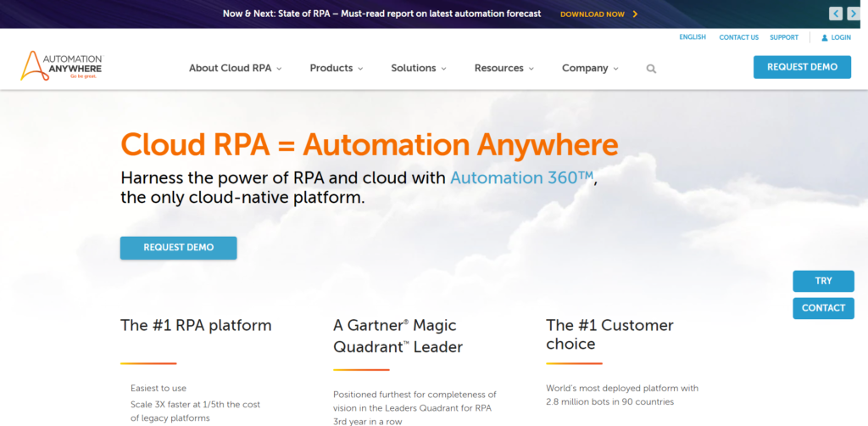Click the user icon beside Login
The width and height of the screenshot is (868, 426).
[824, 37]
